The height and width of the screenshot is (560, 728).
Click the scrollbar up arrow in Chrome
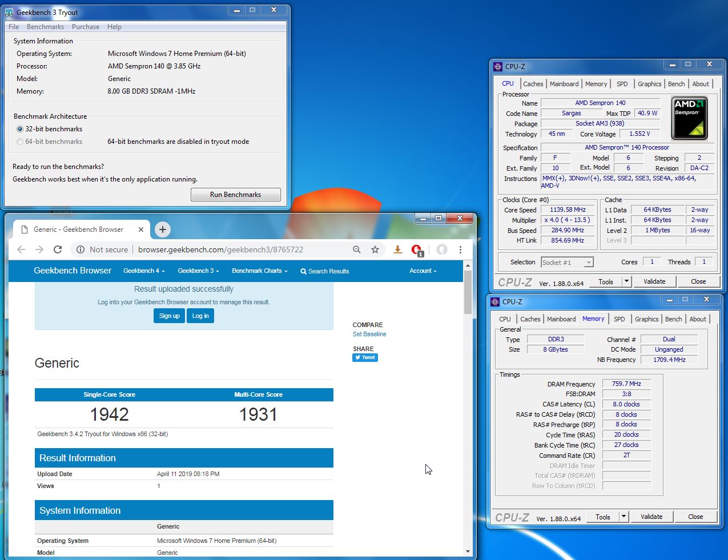coord(468,265)
